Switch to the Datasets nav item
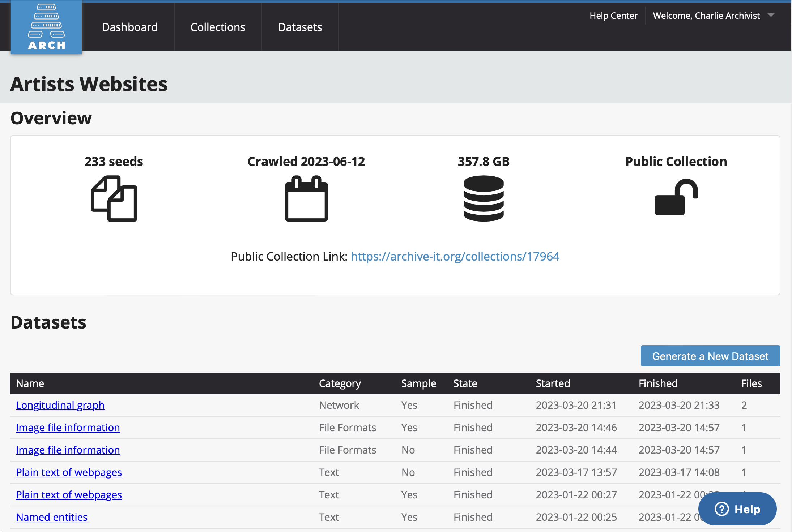 pos(300,27)
